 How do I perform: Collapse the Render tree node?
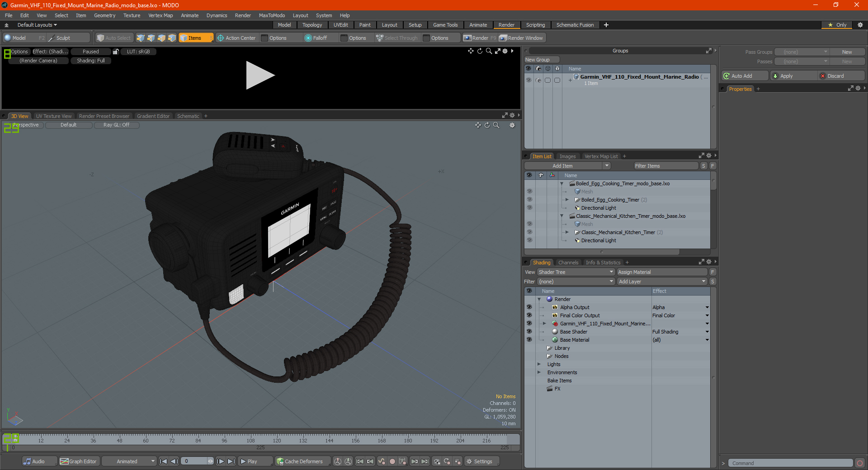pos(539,299)
